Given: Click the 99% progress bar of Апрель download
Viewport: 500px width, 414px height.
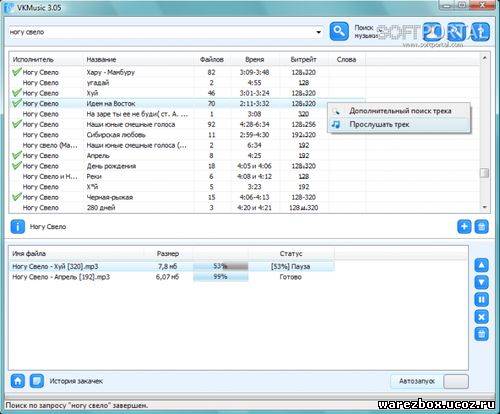Looking at the screenshot, I should (221, 277).
